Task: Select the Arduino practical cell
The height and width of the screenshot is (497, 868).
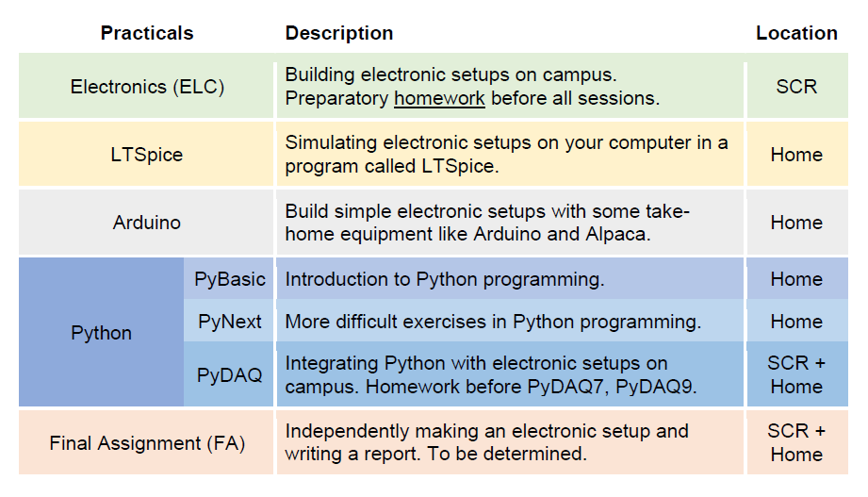Action: 146,223
